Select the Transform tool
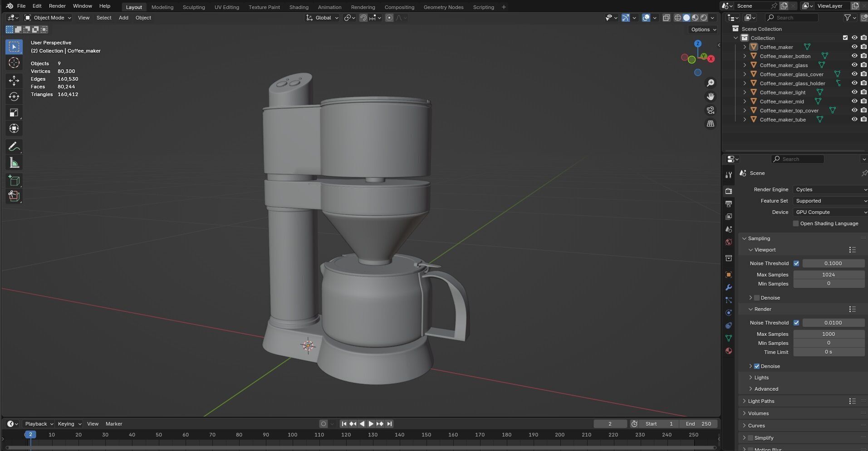This screenshot has width=868, height=451. coord(14,128)
